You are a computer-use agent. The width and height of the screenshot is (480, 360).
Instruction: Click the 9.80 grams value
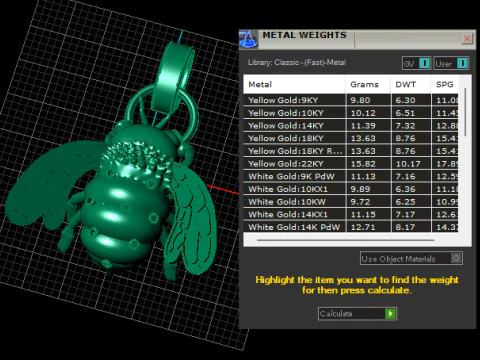click(360, 100)
